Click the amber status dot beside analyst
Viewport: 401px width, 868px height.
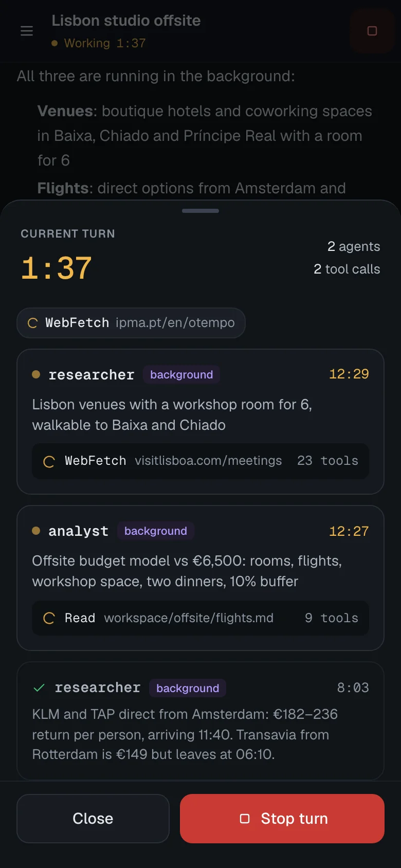point(36,531)
